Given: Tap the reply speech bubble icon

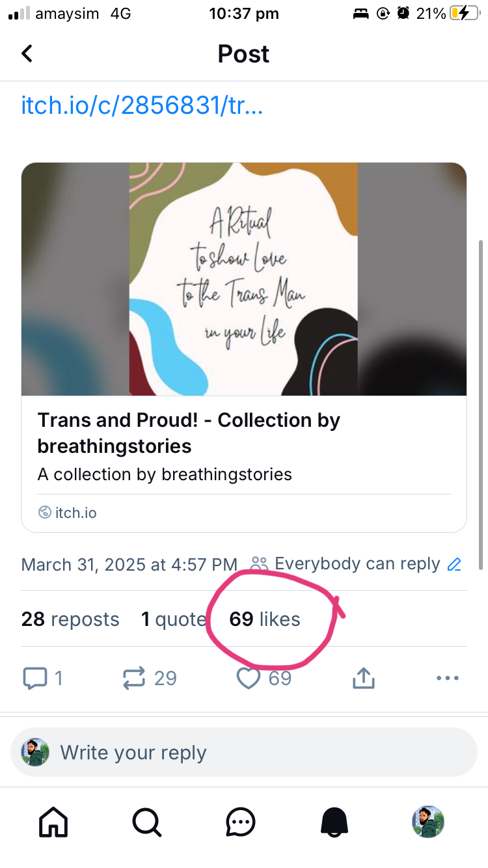Looking at the screenshot, I should click(36, 679).
